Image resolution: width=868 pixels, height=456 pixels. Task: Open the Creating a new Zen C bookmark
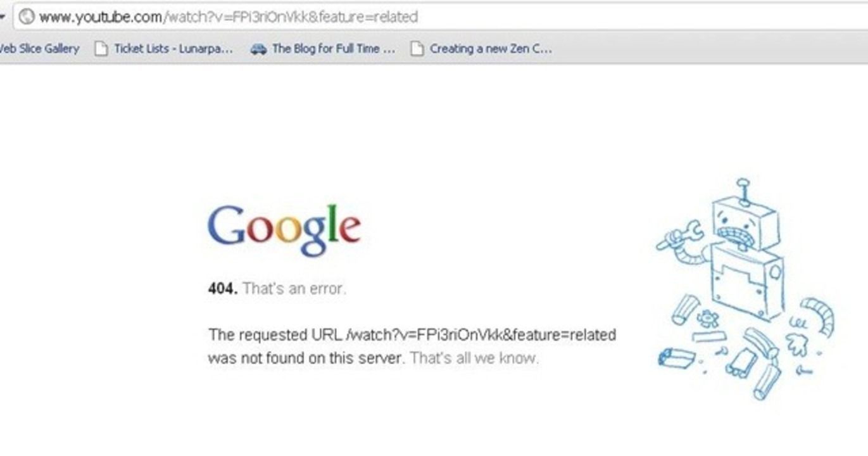tap(491, 49)
